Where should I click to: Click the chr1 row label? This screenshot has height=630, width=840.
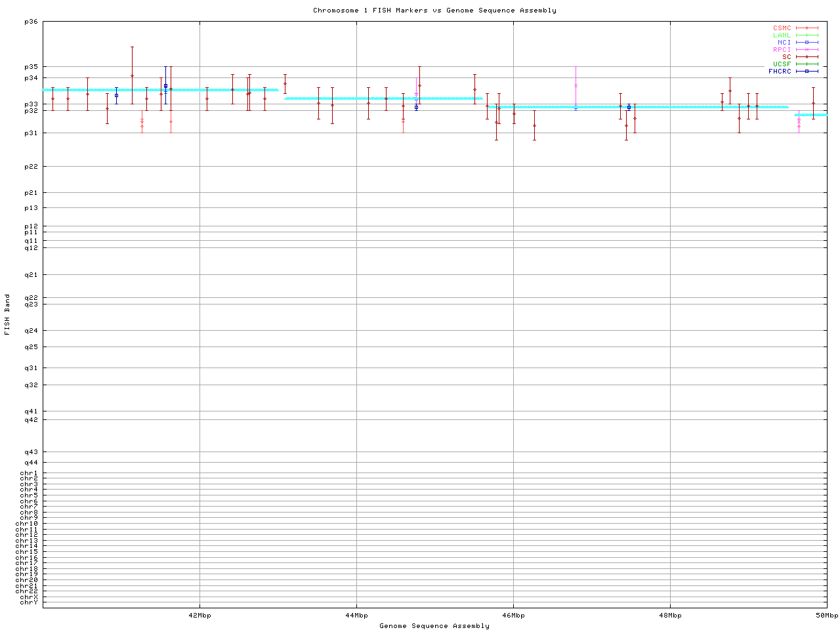pyautogui.click(x=29, y=473)
